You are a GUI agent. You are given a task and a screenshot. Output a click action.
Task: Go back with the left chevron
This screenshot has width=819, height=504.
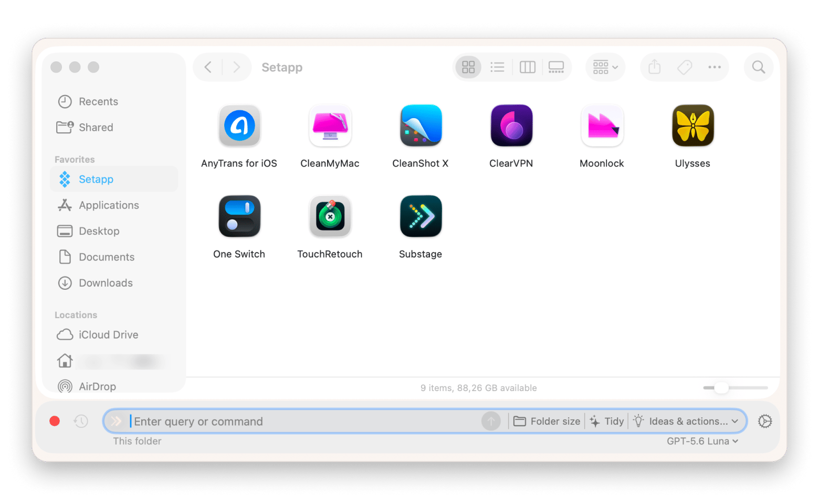tap(208, 67)
